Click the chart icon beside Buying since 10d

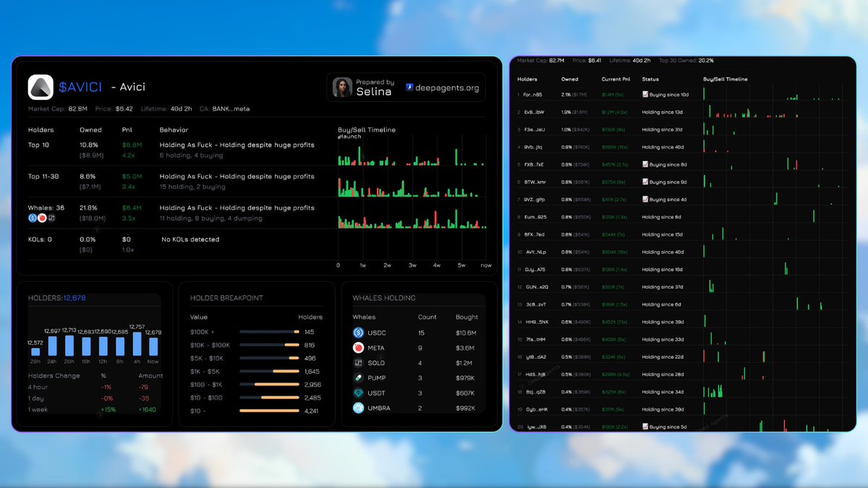pos(645,95)
